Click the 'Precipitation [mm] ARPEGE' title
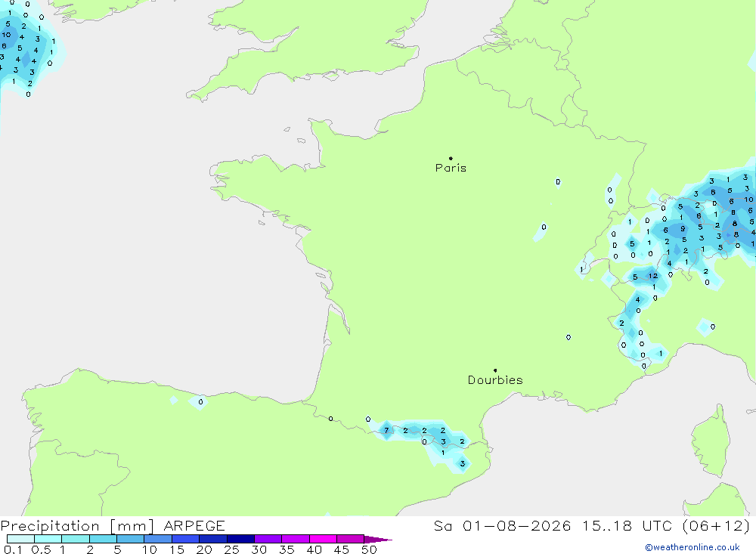This screenshot has height=554, width=756. pyautogui.click(x=113, y=525)
